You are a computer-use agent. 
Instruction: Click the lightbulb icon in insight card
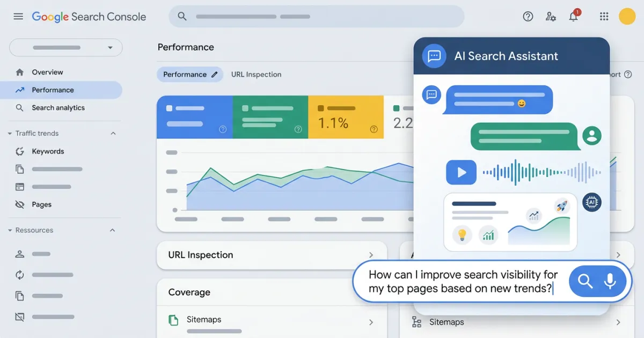tap(462, 235)
